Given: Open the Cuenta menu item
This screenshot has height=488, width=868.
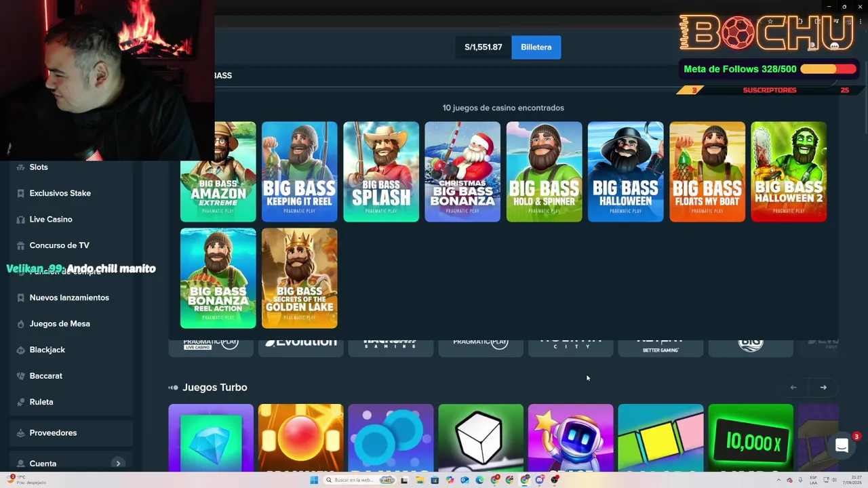Looking at the screenshot, I should (x=43, y=464).
